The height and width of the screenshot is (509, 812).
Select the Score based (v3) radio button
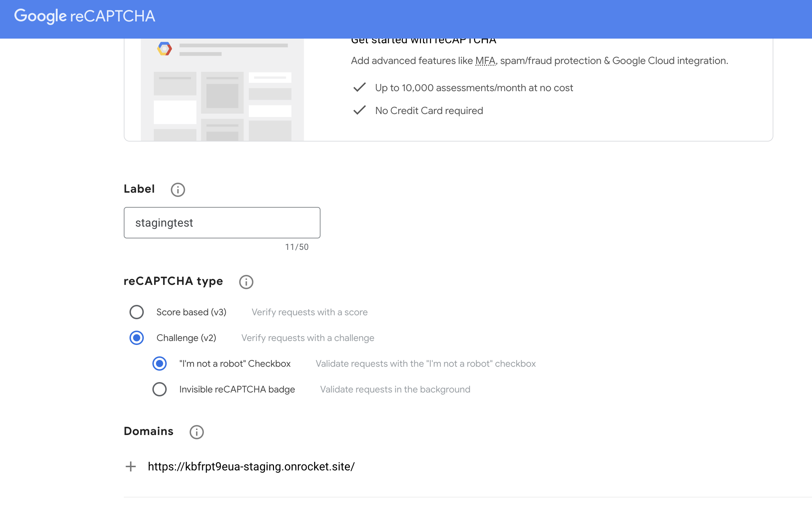(x=137, y=312)
